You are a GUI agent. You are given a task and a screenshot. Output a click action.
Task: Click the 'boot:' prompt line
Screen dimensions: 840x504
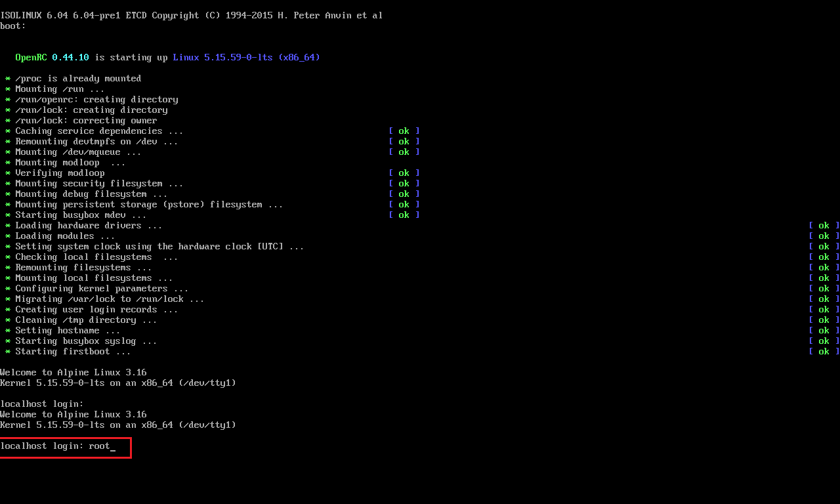[x=13, y=26]
